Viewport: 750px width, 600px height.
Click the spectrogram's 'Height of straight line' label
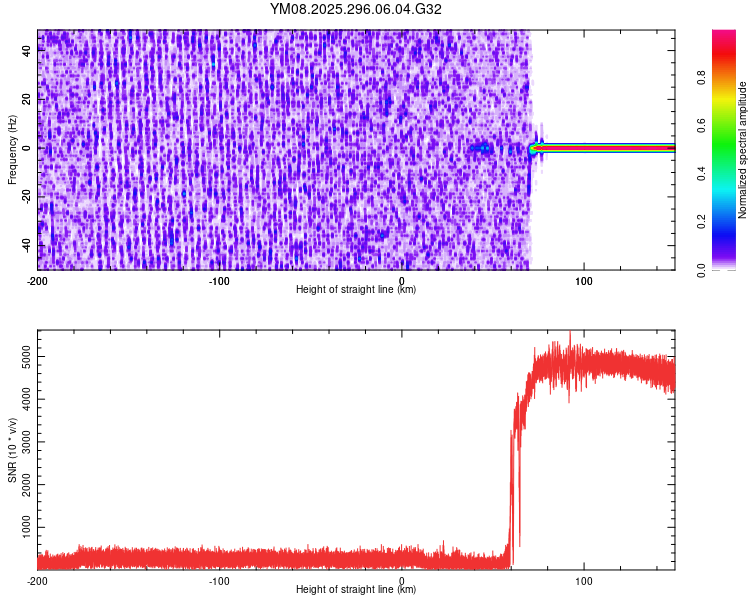tap(356, 290)
